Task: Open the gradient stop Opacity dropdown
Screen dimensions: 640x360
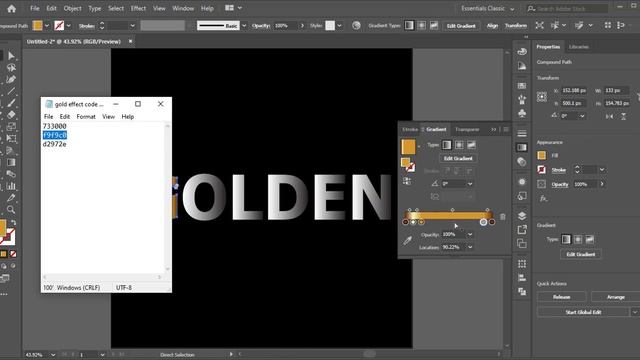Action: pyautogui.click(x=470, y=234)
